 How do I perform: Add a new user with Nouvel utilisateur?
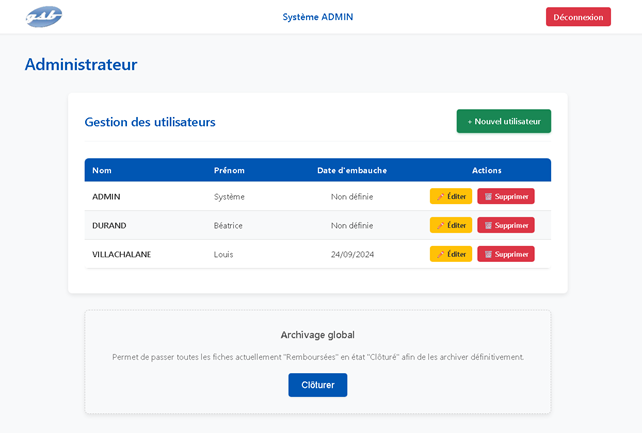pos(503,121)
